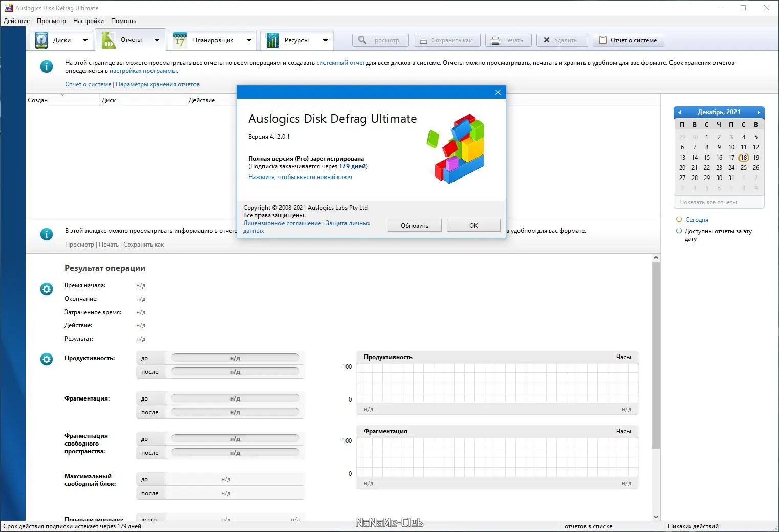Viewport: 779px width, 532px height.
Task: Go to next month in calendar
Action: 759,112
